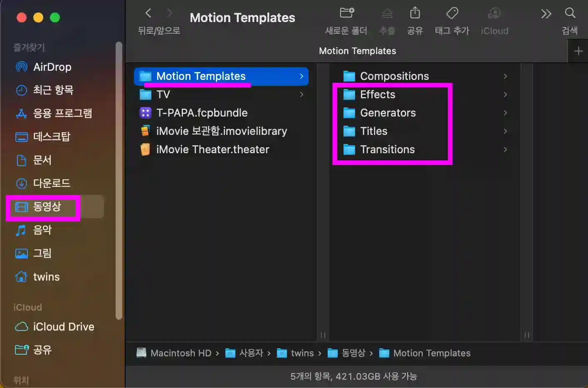Image resolution: width=588 pixels, height=388 pixels.
Task: Open the twins home folder in sidebar
Action: [x=46, y=276]
